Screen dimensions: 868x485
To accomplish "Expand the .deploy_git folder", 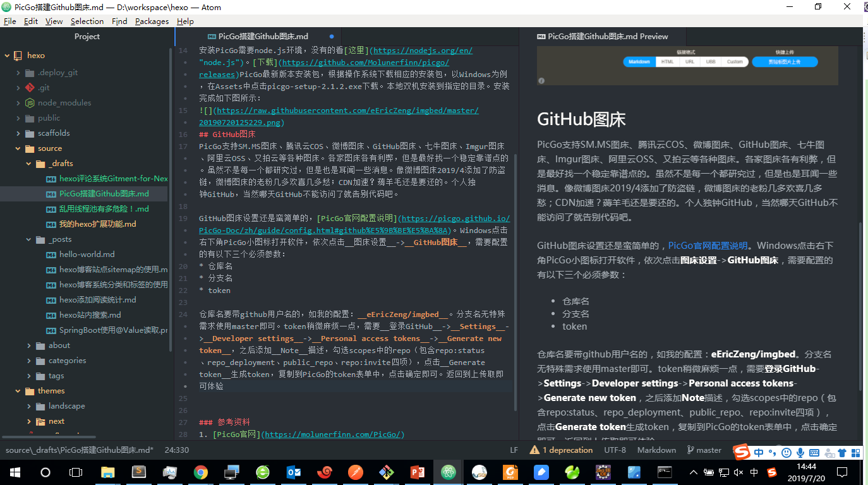I will click(18, 73).
